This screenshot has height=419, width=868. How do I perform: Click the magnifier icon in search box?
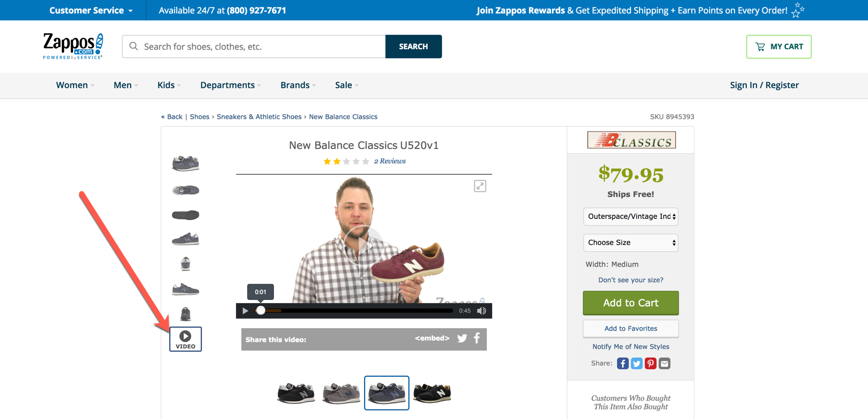tap(134, 46)
